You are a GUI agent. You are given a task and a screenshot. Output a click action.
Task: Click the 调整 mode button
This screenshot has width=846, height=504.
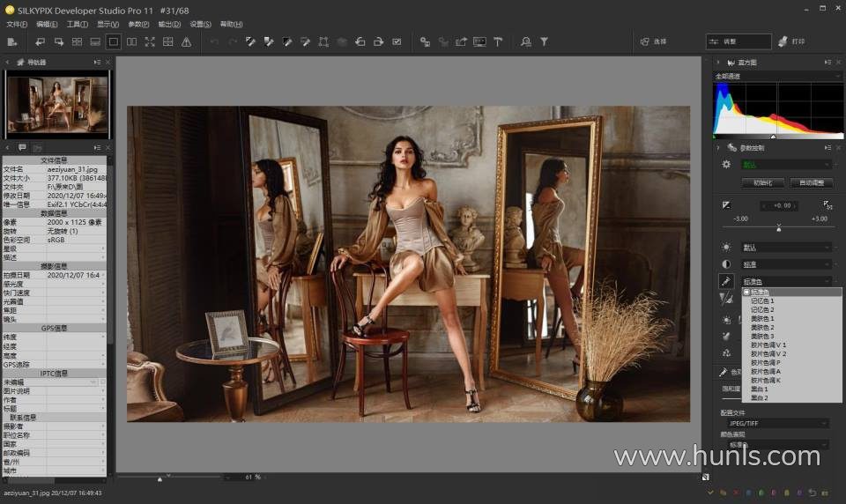(738, 41)
